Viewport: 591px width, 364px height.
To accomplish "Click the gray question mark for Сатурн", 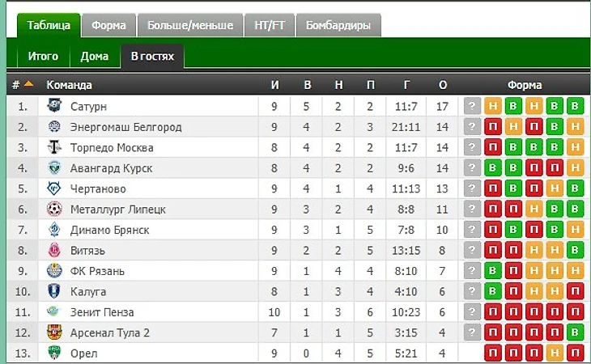I will 472,106.
